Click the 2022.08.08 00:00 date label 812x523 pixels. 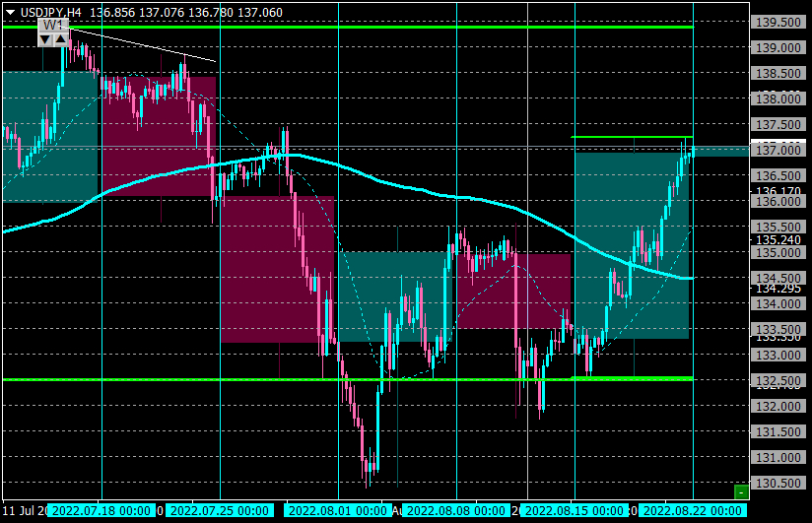click(455, 511)
